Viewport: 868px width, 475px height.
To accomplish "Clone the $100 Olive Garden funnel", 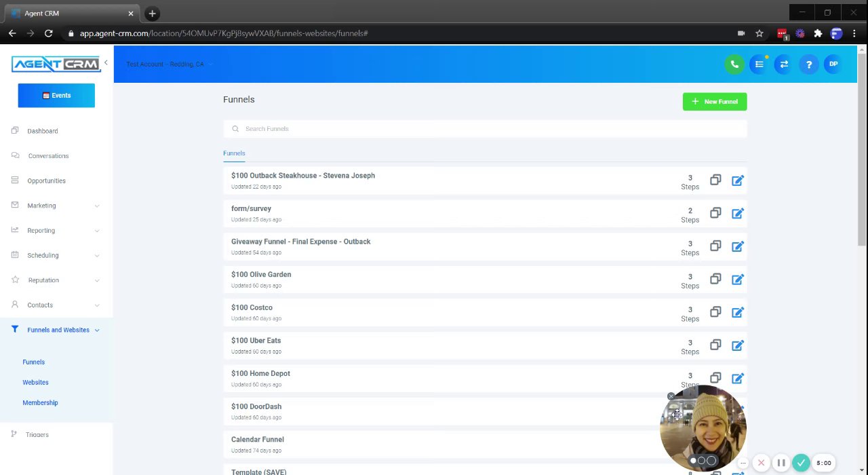I will [x=715, y=279].
